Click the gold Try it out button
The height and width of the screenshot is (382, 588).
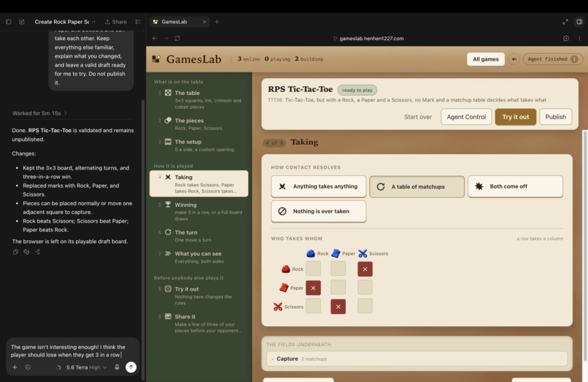tap(516, 117)
